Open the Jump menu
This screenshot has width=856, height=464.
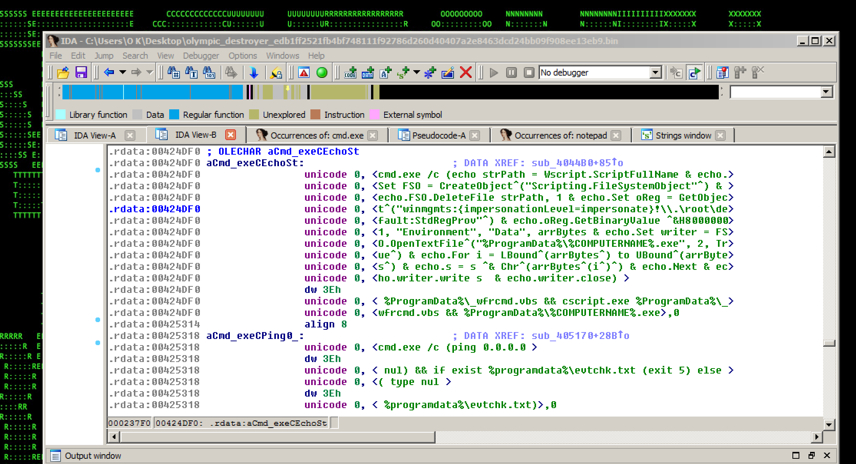click(104, 56)
